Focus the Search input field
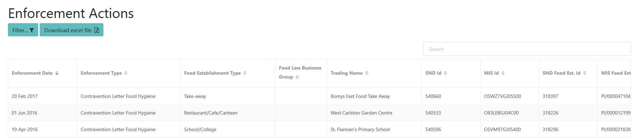This screenshot has width=644, height=138. point(527,49)
